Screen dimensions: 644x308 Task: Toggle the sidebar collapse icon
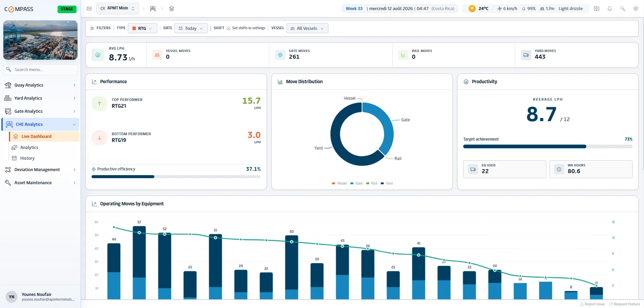[89, 9]
